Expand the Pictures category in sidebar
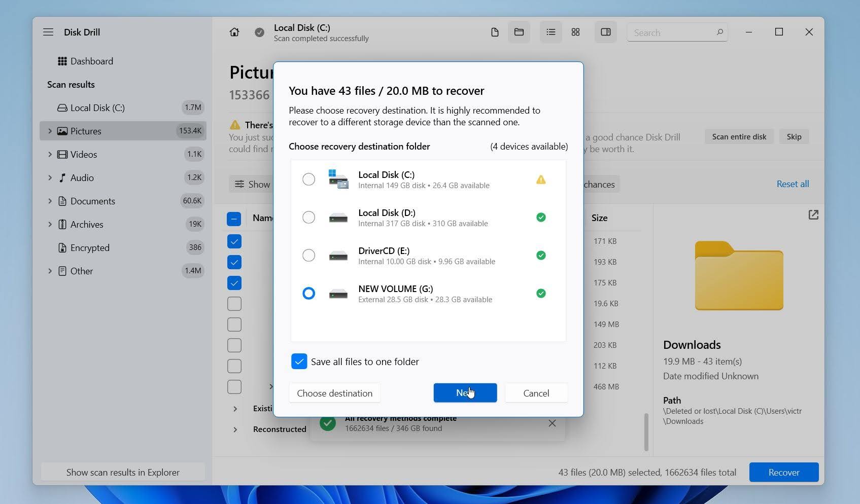This screenshot has height=504, width=860. 50,131
